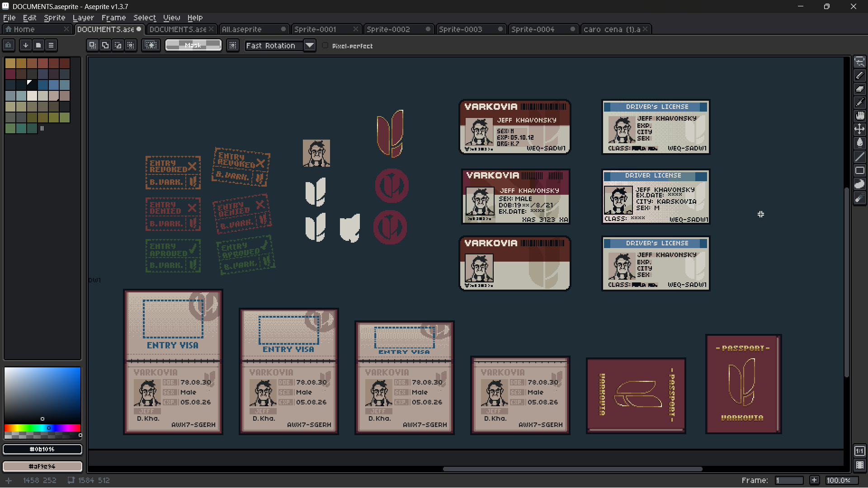Toggle palette edit mode lock icon
The width and height of the screenshot is (868, 488).
(9, 45)
